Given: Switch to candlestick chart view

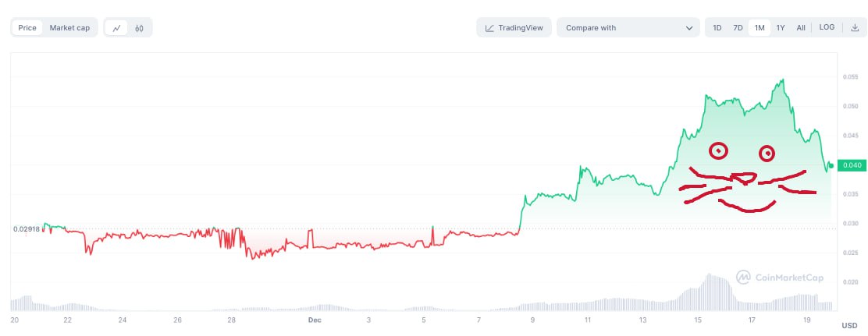Looking at the screenshot, I should (x=139, y=28).
